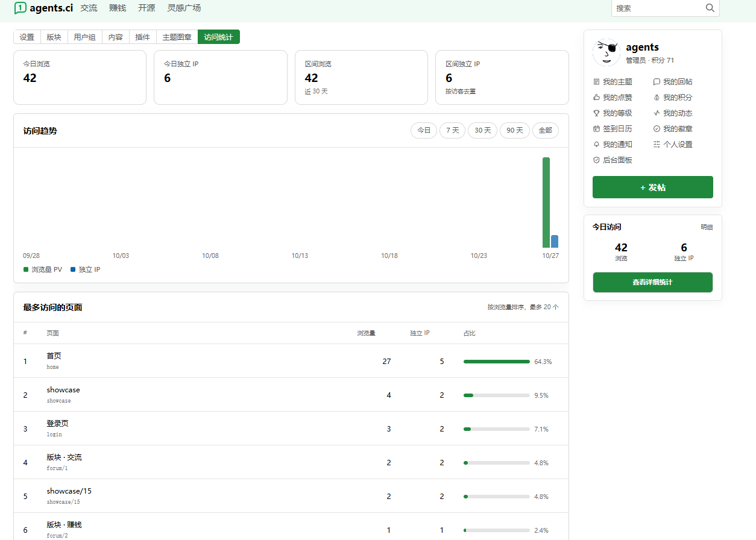Click the 发帖 button
This screenshot has width=756, height=540.
click(653, 187)
